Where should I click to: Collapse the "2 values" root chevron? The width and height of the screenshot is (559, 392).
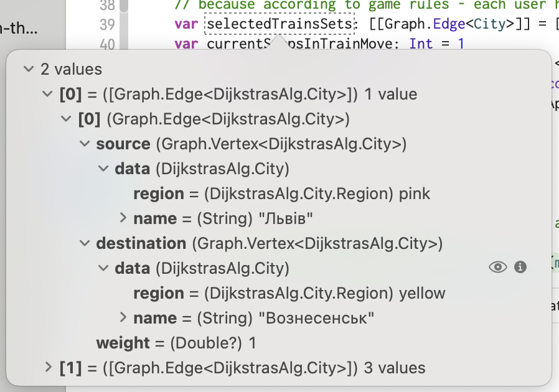click(29, 69)
